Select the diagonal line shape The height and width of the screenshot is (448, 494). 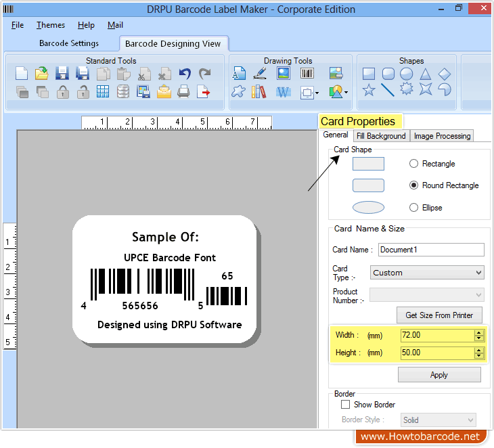pyautogui.click(x=388, y=90)
